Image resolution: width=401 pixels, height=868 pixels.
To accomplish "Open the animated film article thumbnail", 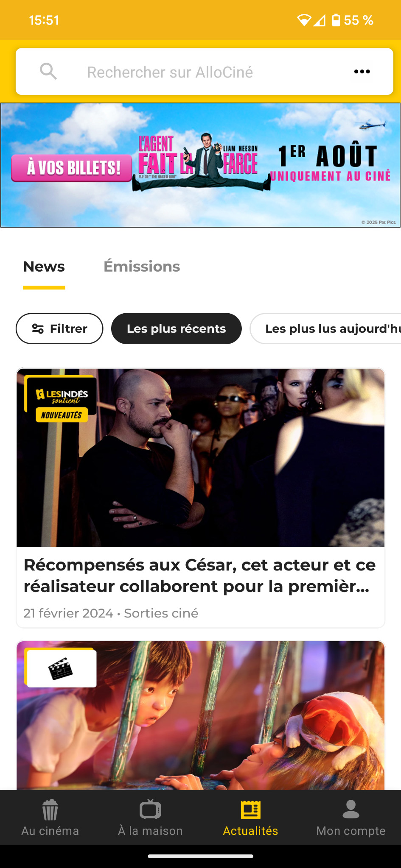I will [x=200, y=715].
